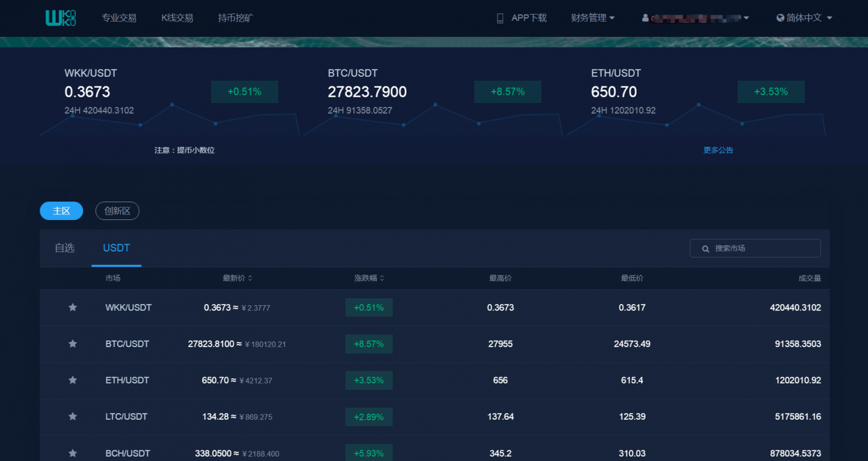Sort by 最新价 column arrows

[250, 279]
